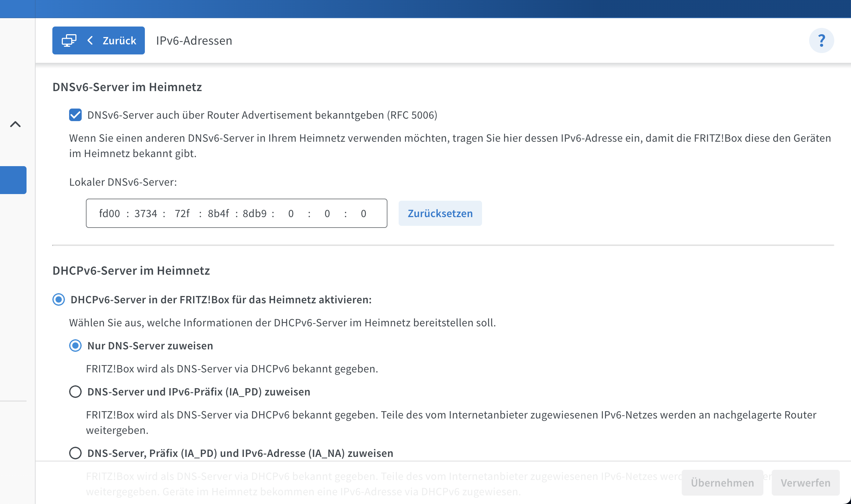The height and width of the screenshot is (504, 851).
Task: Click the 3734 address segment field
Action: [x=146, y=214]
